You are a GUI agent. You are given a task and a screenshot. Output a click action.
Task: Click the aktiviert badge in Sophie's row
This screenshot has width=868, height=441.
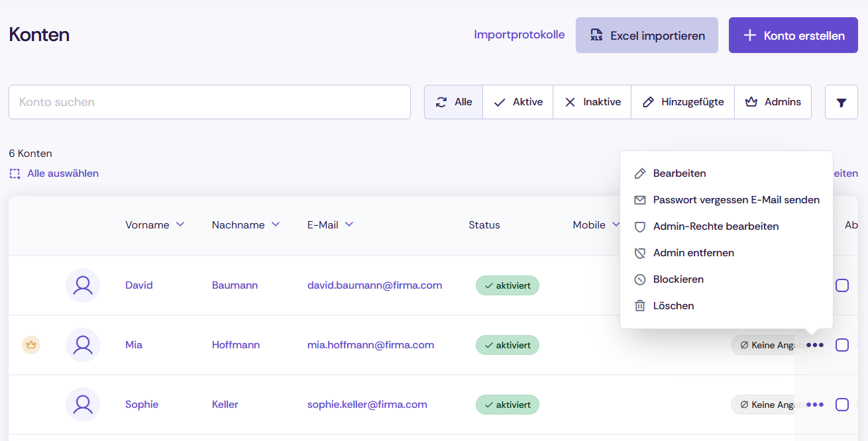508,405
